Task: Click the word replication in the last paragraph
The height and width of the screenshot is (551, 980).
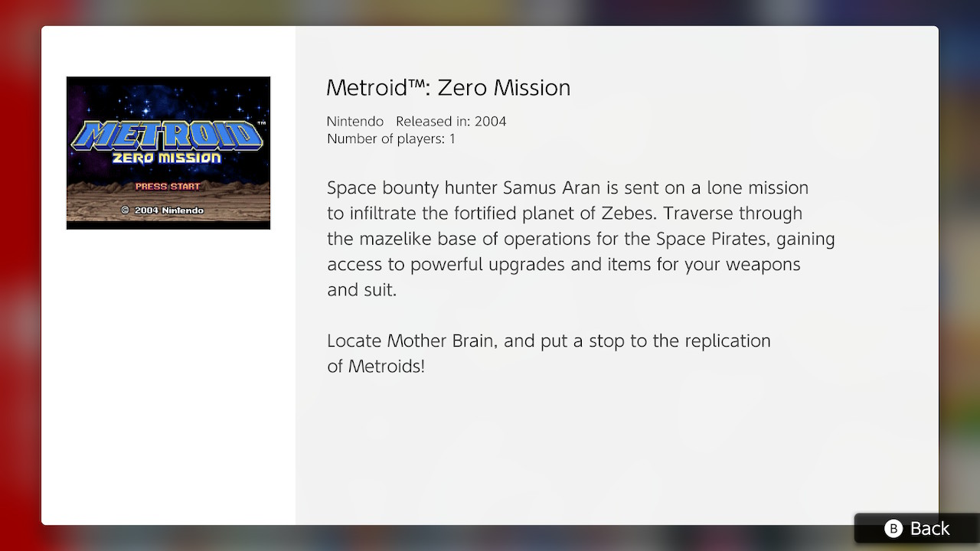Action: tap(725, 341)
